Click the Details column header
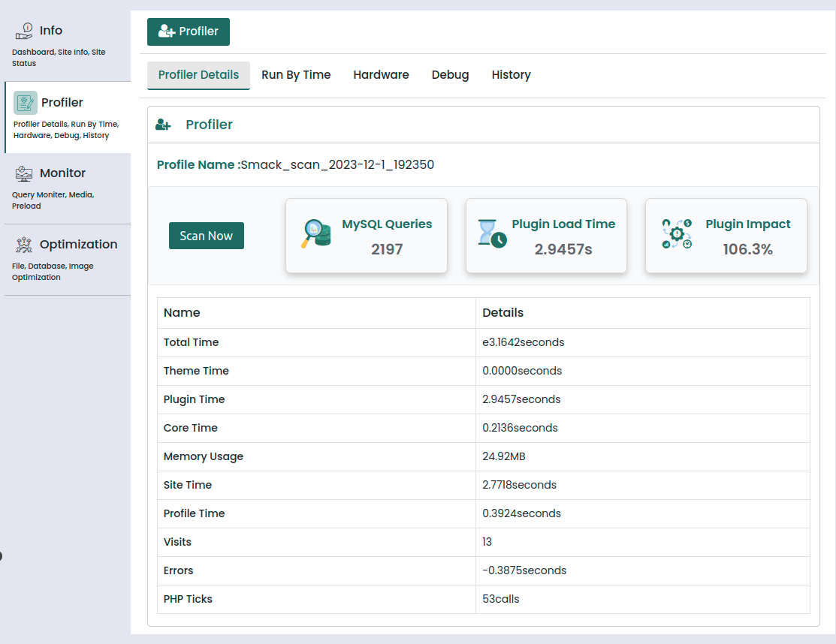Screen dimensions: 836x644 503,313
